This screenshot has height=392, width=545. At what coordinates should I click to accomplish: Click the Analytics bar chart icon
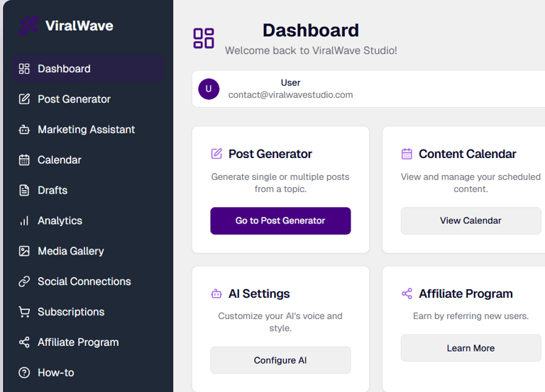click(x=24, y=221)
